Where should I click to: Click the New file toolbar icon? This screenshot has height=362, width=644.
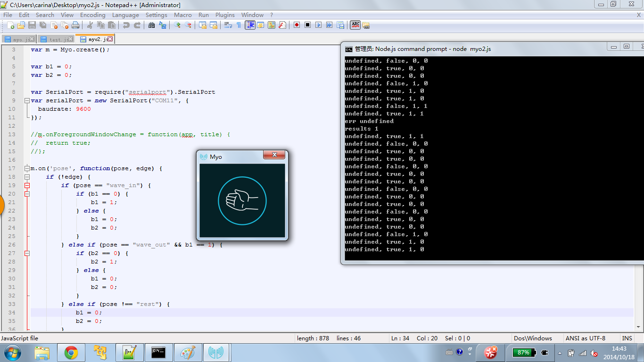(x=10, y=25)
